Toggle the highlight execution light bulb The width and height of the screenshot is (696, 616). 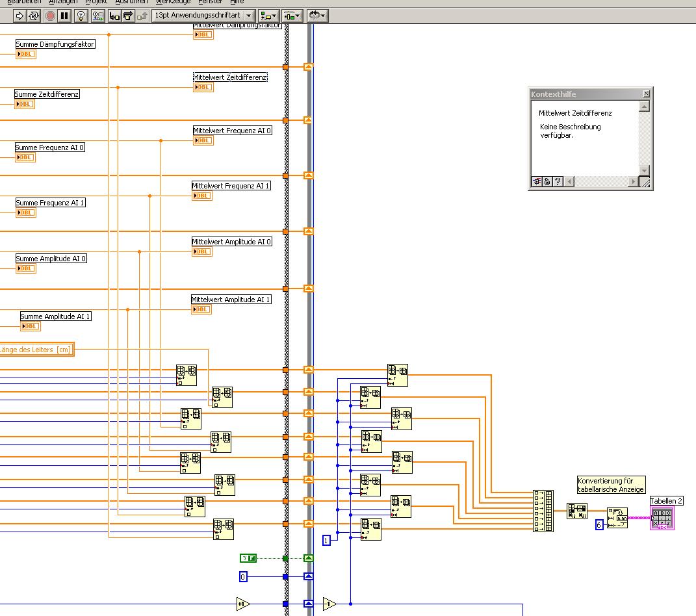[81, 15]
